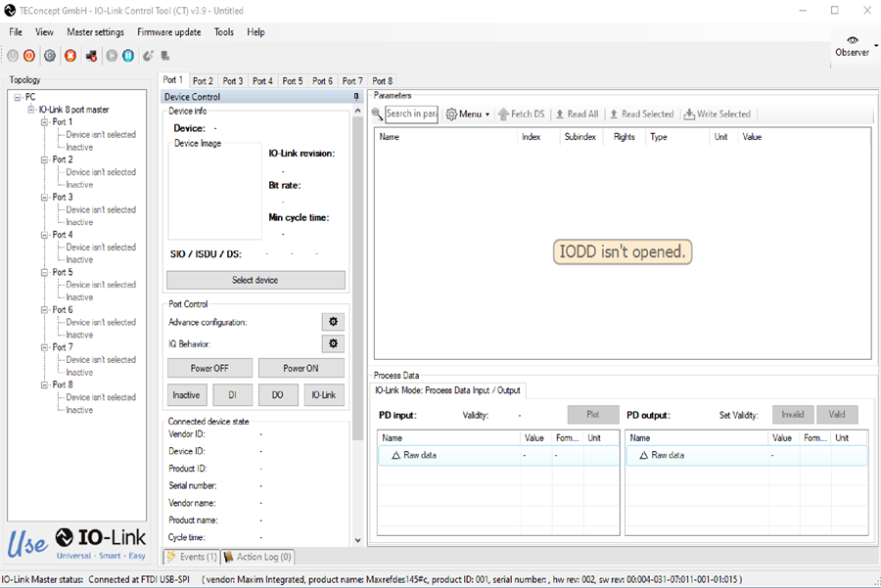
Task: Collapse Port 3 in the topology tree
Action: tap(44, 197)
